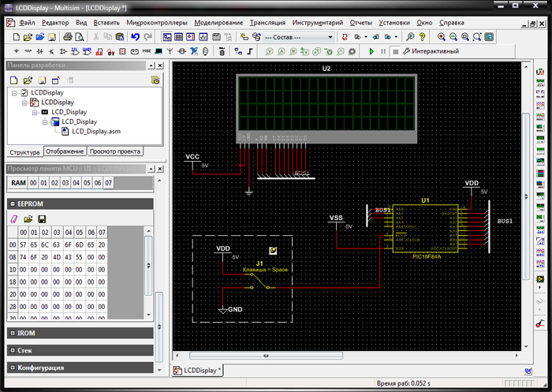
Task: Click the New file icon in main toolbar
Action: tap(17, 36)
